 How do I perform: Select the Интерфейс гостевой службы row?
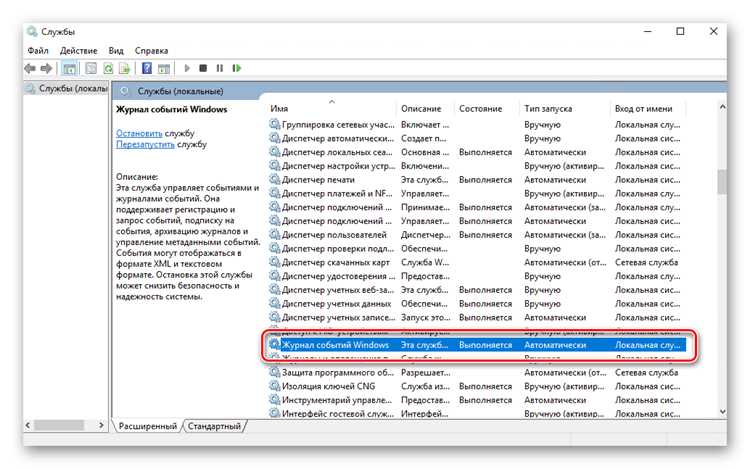[477, 414]
